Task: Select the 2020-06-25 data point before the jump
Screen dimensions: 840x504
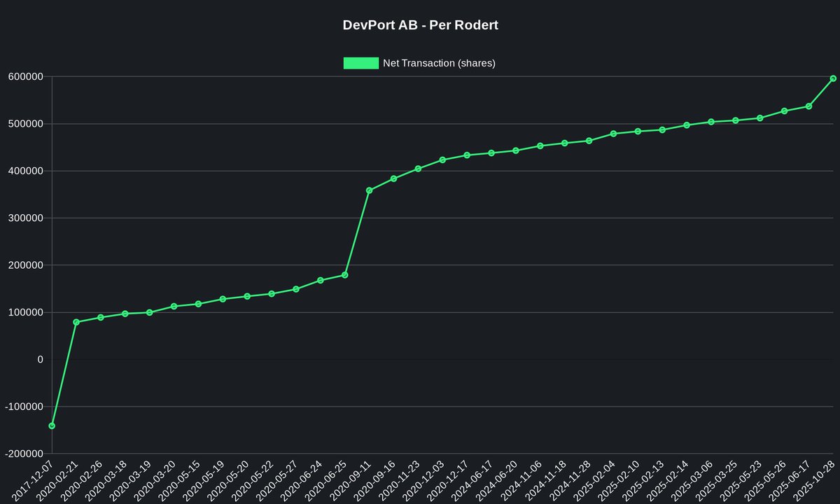Action: tap(344, 274)
